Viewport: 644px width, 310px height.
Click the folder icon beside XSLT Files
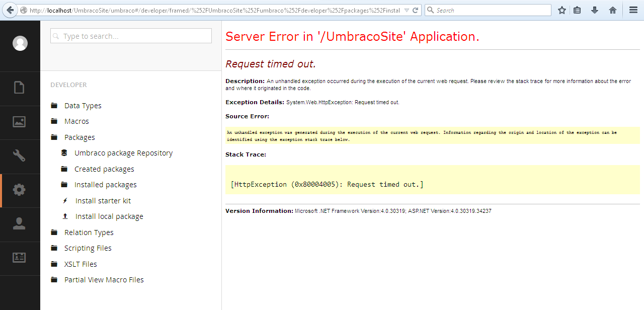point(54,264)
